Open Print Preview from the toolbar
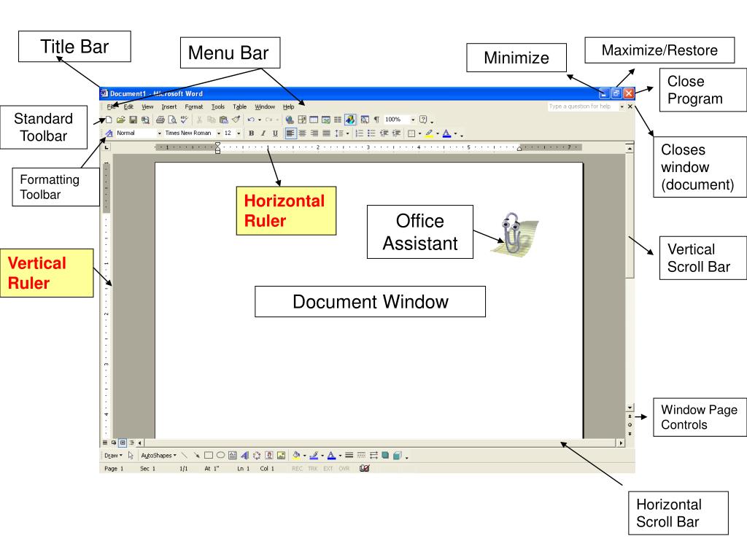Viewport: 747px width, 560px height. coord(172,120)
